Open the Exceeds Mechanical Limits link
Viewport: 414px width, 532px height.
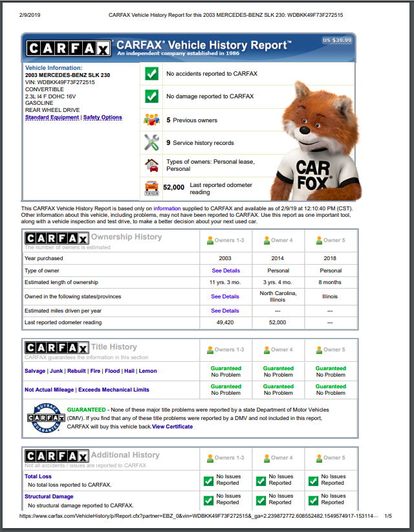(114, 390)
